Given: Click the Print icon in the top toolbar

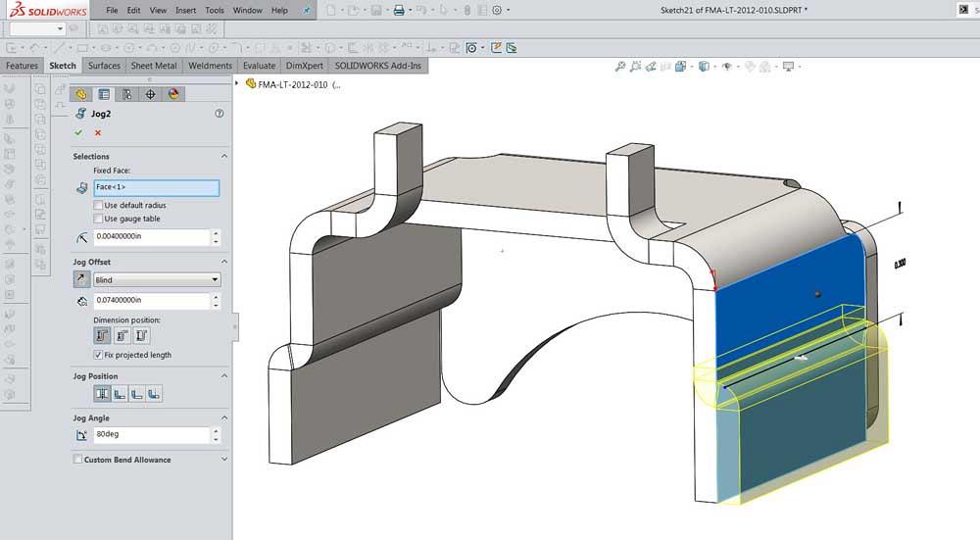Looking at the screenshot, I should click(399, 10).
